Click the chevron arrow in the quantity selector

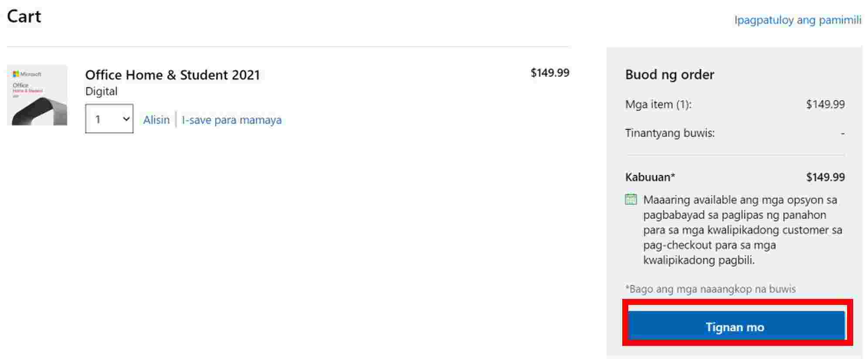[x=126, y=119]
